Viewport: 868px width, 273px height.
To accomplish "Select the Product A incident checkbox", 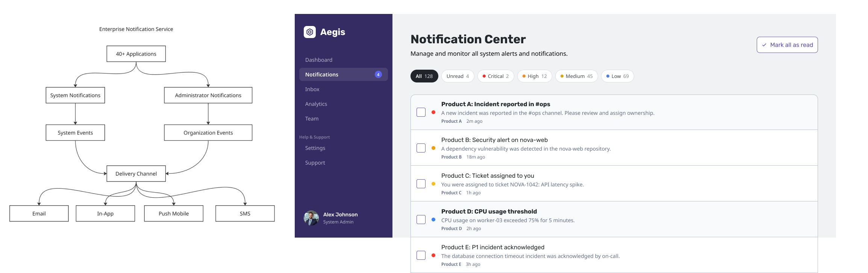I will [421, 112].
